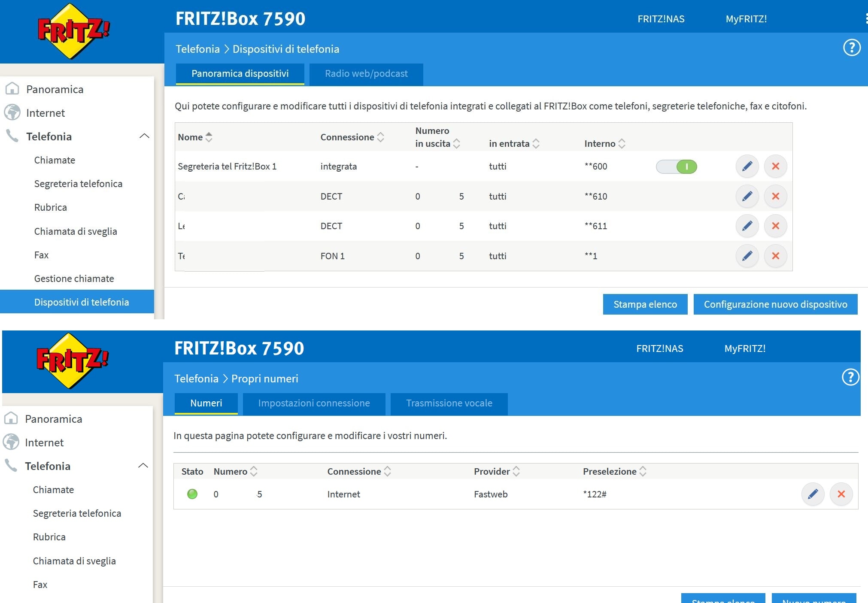The width and height of the screenshot is (868, 603).
Task: Click the Internet globe icon in the bottom sidebar
Action: click(11, 442)
